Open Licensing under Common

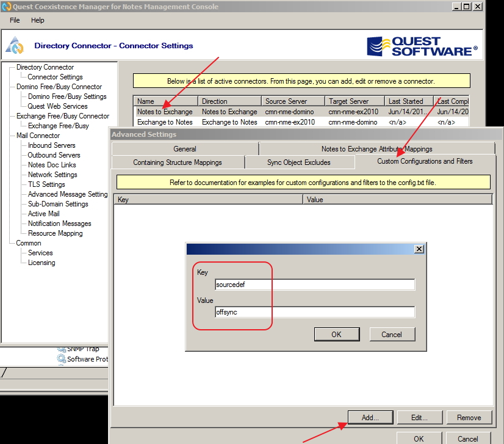pos(41,263)
